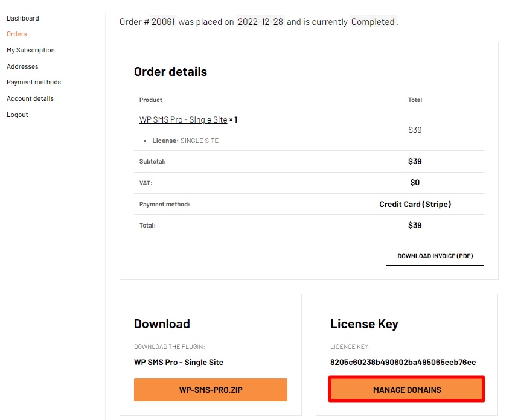515x420 pixels.
Task: Go to Account details
Action: coord(30,98)
